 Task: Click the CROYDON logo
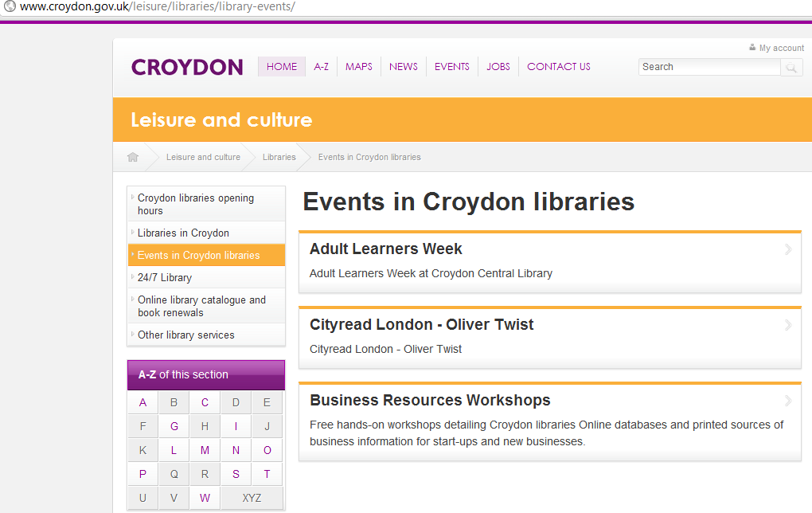tap(186, 67)
